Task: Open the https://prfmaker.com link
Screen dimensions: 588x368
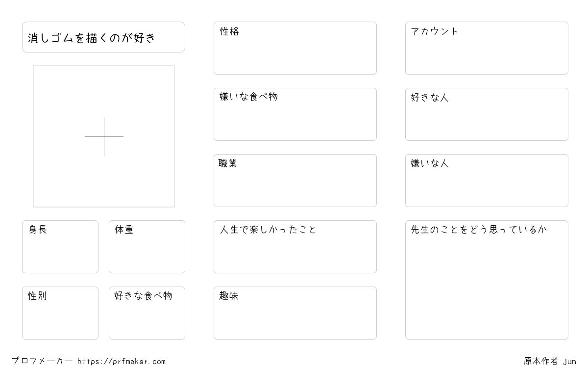Action: pos(122,362)
